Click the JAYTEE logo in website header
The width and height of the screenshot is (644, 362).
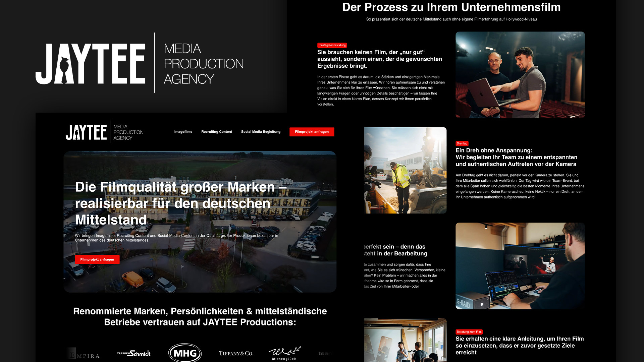(x=105, y=132)
